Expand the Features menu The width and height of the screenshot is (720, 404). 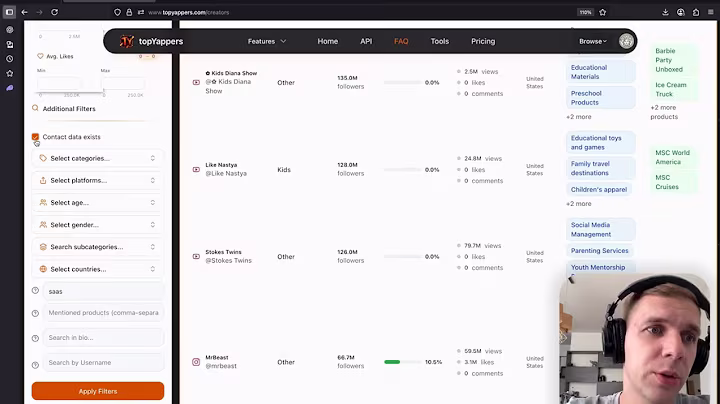(267, 41)
